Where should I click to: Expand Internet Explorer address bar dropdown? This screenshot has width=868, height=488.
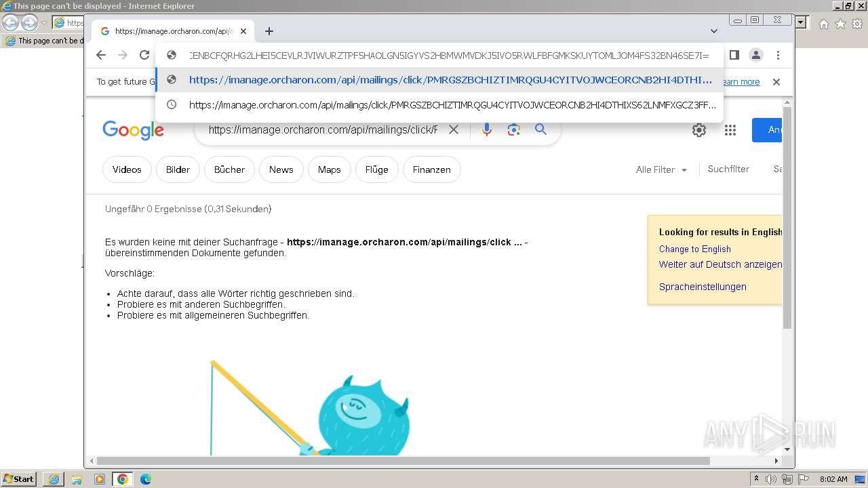(801, 23)
